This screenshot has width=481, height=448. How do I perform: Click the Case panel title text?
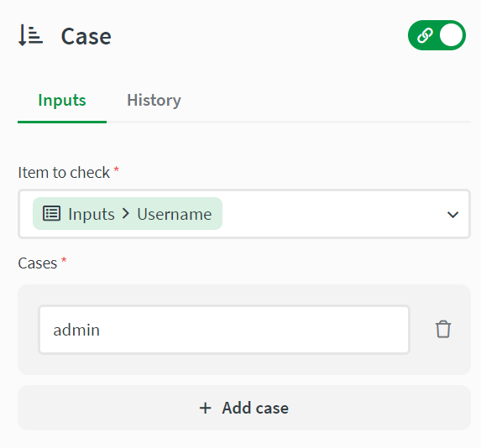pos(86,36)
